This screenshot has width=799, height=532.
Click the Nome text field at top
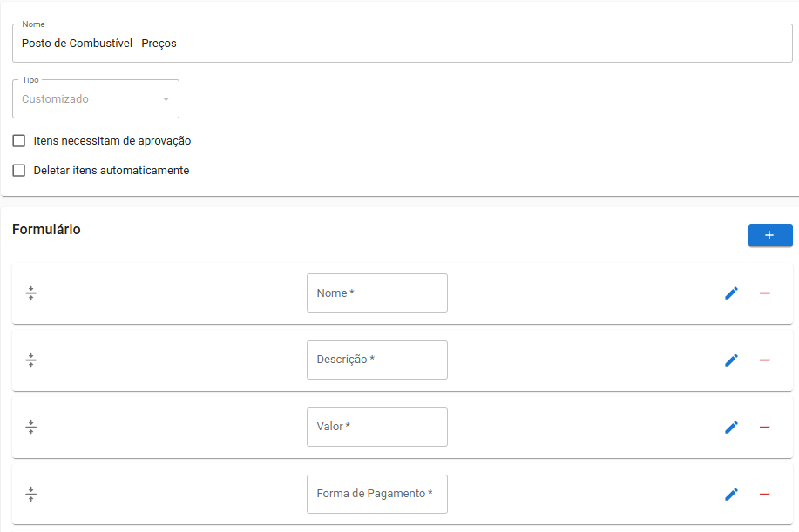coord(402,44)
